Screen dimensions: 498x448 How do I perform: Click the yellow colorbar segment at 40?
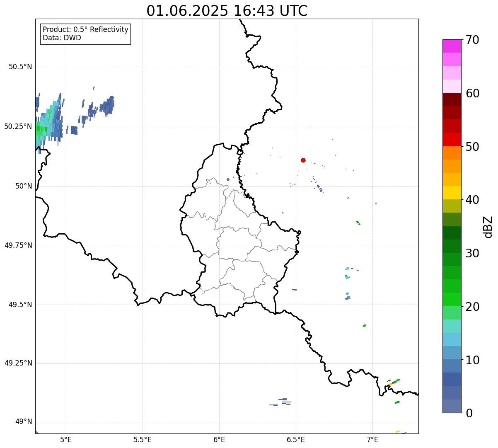(x=452, y=193)
